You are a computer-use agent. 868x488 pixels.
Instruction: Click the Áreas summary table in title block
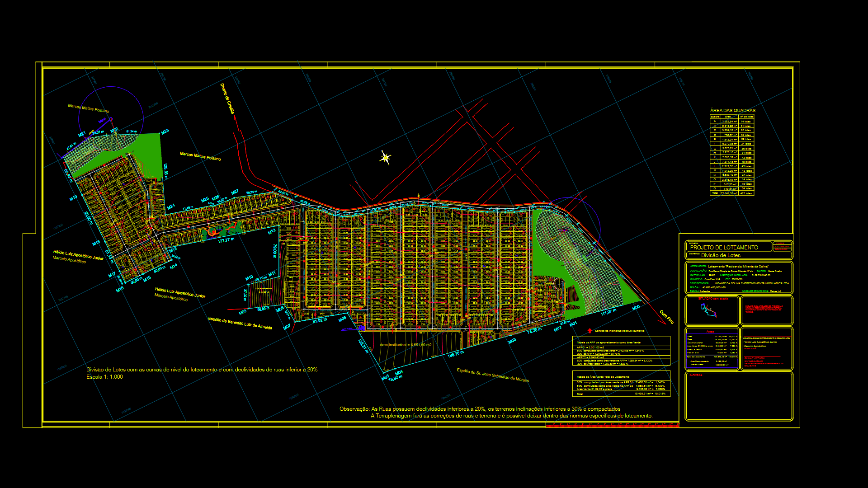(712, 349)
